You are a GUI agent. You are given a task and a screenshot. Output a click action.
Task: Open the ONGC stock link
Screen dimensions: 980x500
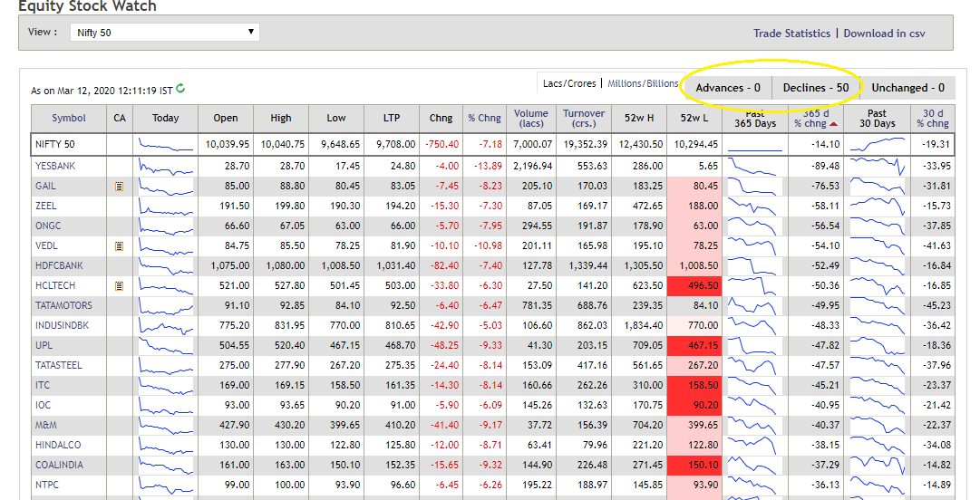(48, 226)
